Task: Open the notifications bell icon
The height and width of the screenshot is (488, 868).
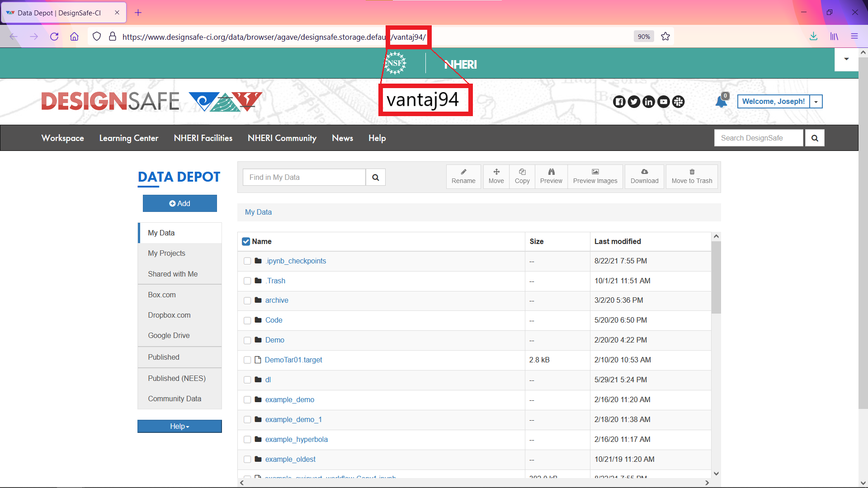Action: [721, 102]
